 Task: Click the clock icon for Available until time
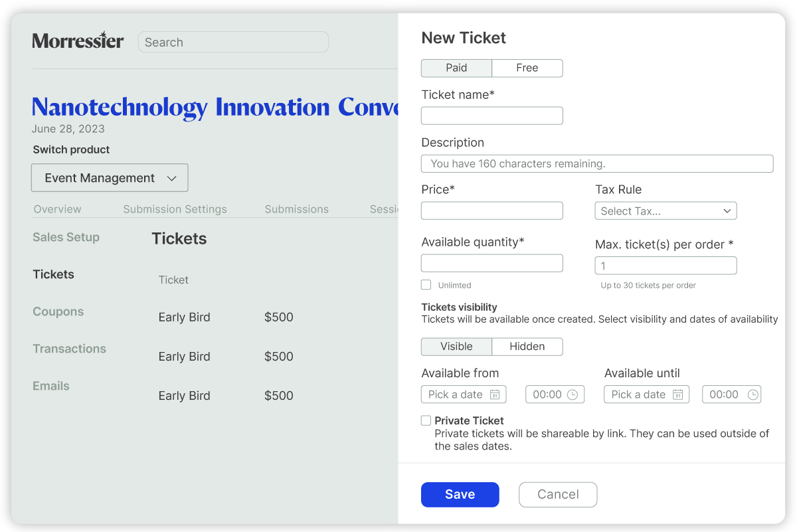753,395
